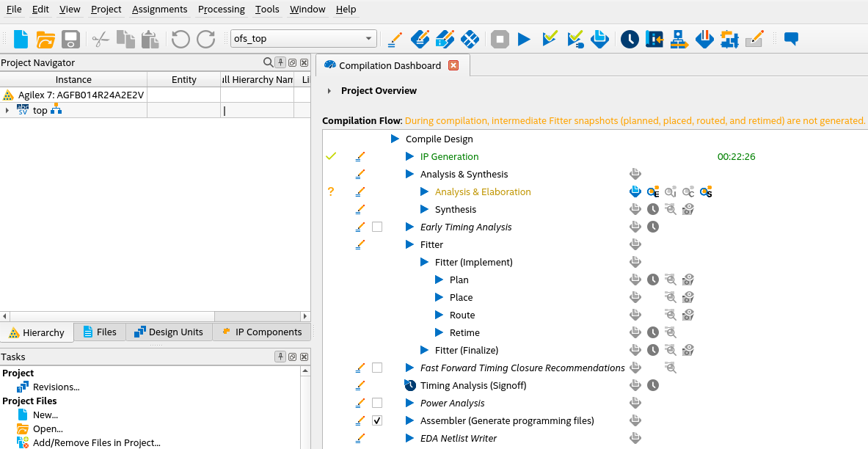Click Add/Remove Files in Project task
Image resolution: width=868 pixels, height=449 pixels.
click(x=96, y=443)
